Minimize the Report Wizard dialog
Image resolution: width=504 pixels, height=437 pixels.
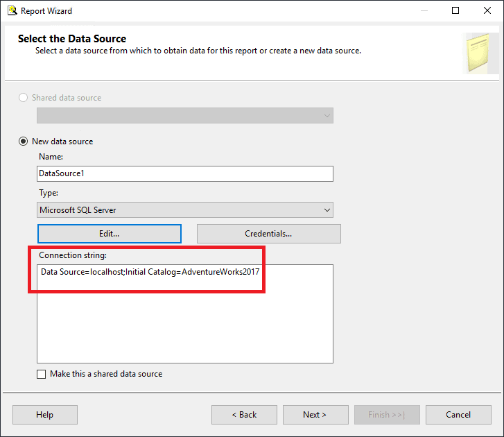coord(424,10)
